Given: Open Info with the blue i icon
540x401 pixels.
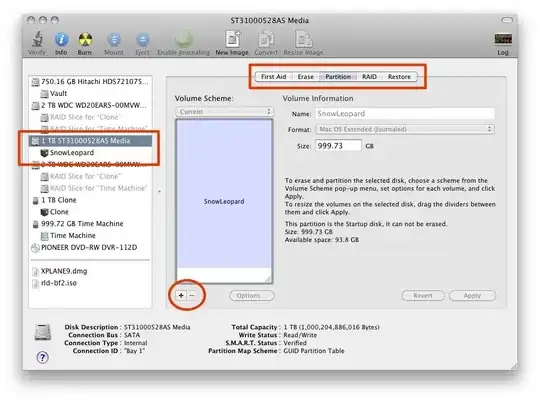Looking at the screenshot, I should click(61, 39).
